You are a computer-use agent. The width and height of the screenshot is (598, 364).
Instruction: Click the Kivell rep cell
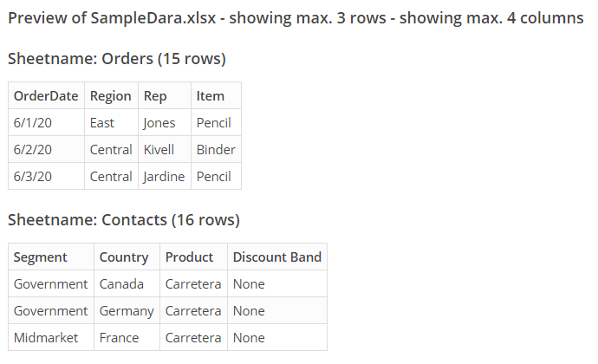click(x=159, y=150)
